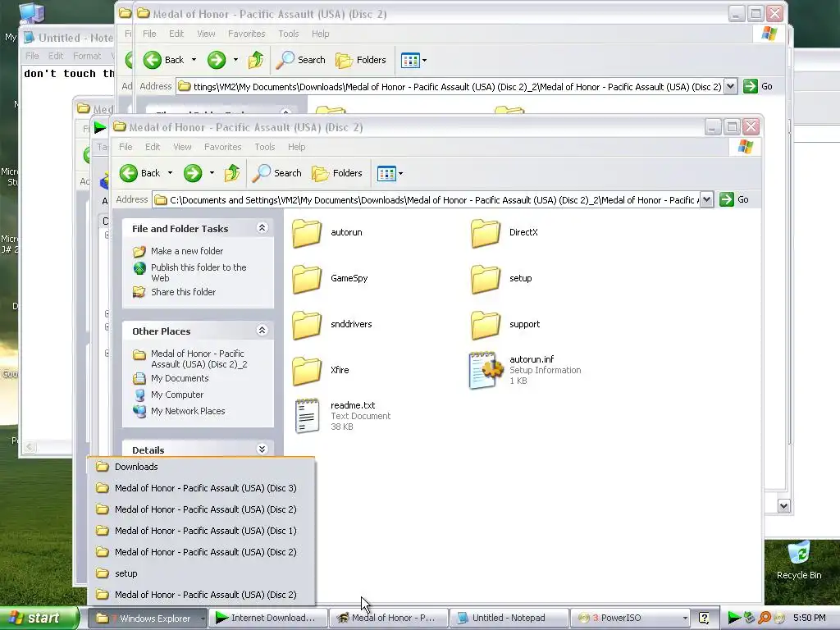Collapse Other Places panel
Viewport: 840px width, 630px height.
coord(262,331)
